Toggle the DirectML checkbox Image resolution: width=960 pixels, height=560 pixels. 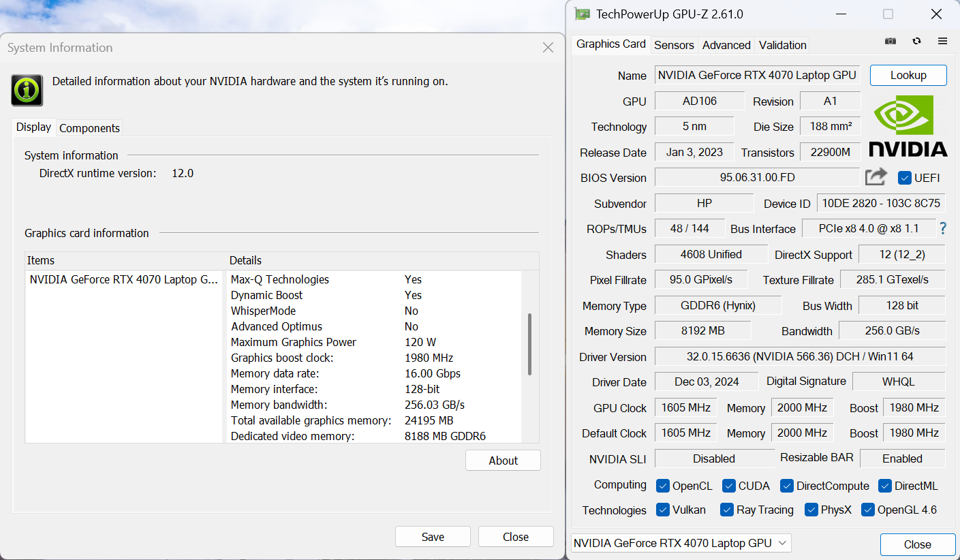tap(885, 486)
